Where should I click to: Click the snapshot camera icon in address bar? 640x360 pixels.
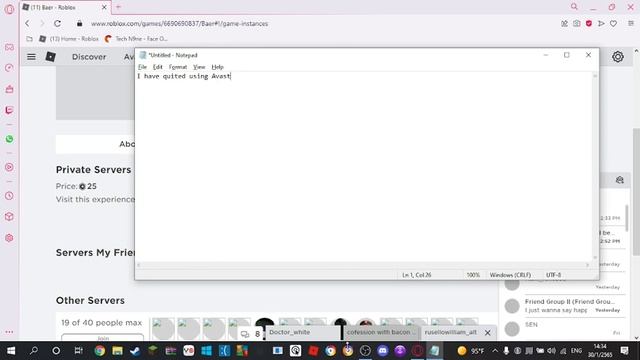click(x=576, y=24)
